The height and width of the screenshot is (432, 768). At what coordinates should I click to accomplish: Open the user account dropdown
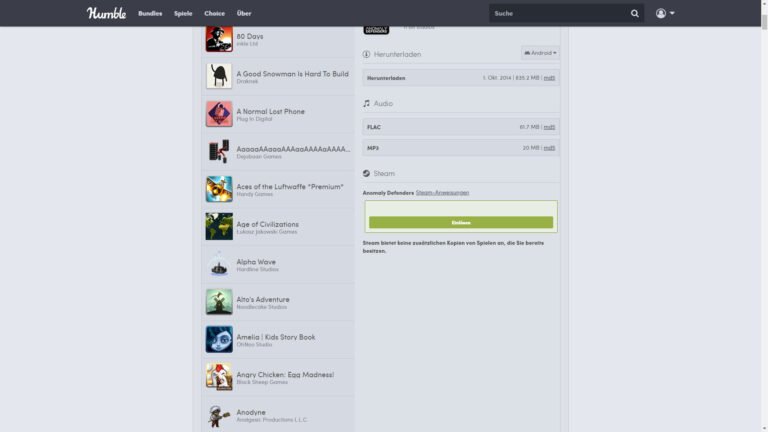[x=665, y=13]
